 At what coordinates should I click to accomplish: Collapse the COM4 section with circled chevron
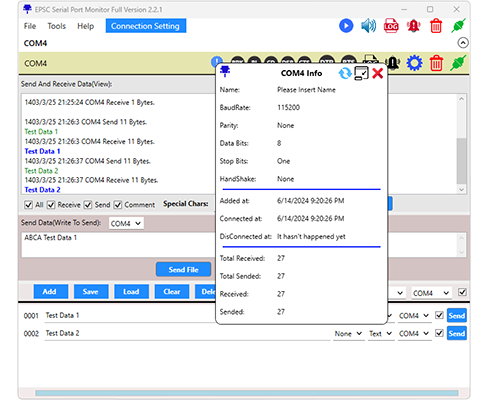463,43
